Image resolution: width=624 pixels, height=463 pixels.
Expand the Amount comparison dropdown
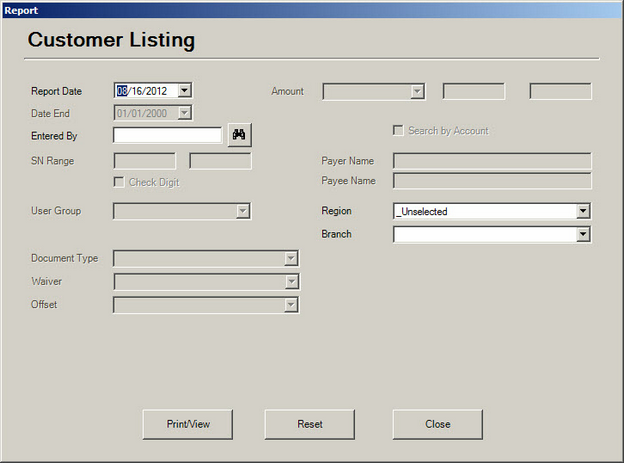(417, 92)
